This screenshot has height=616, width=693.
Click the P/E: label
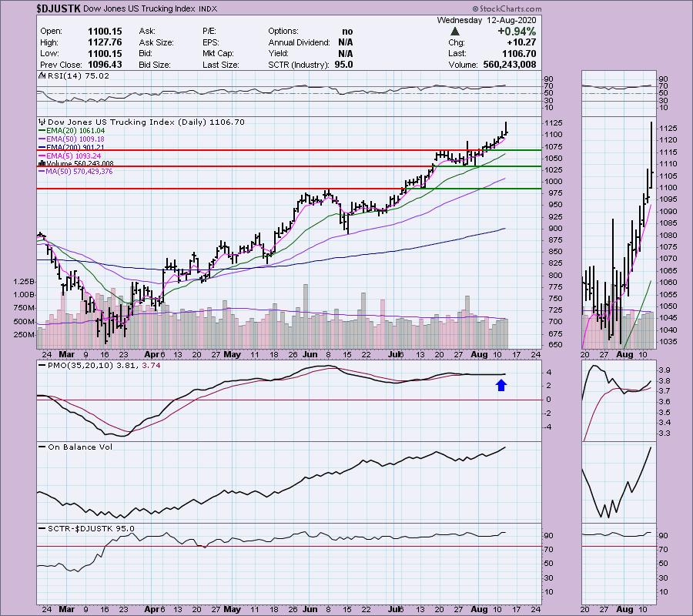click(209, 32)
